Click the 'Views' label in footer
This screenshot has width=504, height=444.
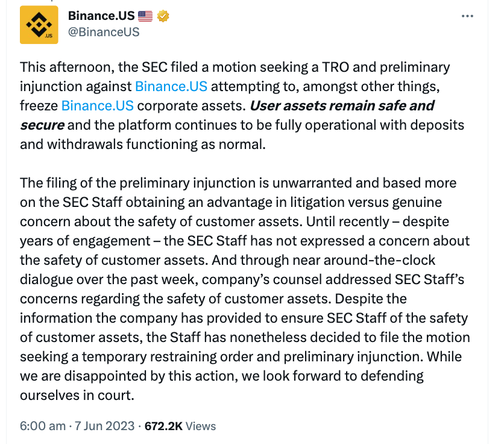click(201, 426)
